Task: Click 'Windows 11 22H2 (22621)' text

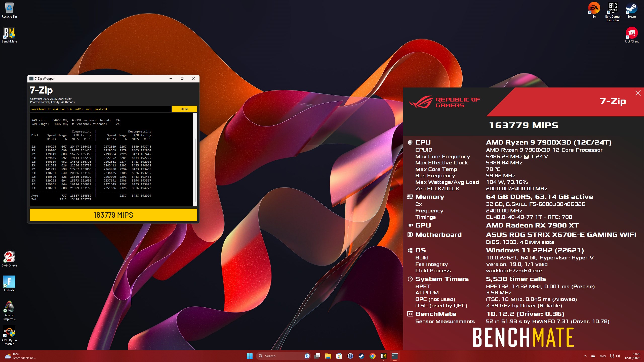Action: (x=535, y=250)
